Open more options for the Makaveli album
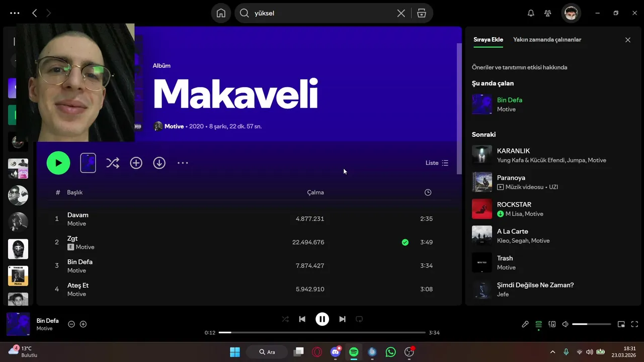 coord(183,163)
